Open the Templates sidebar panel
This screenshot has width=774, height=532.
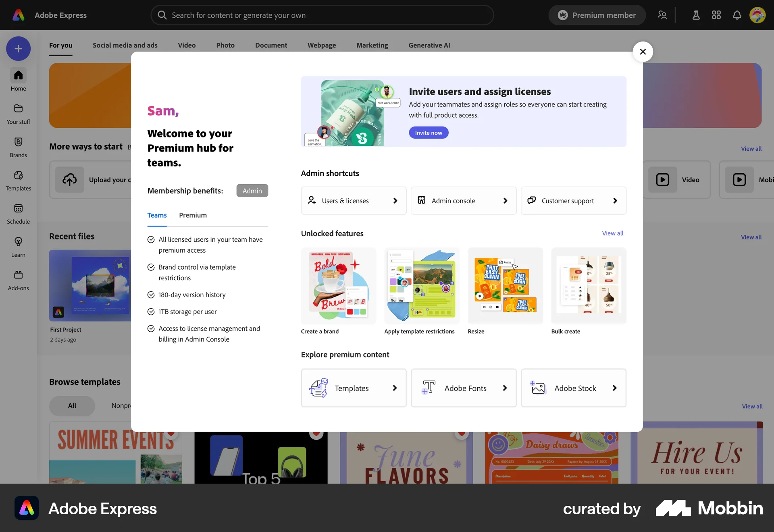point(18,181)
